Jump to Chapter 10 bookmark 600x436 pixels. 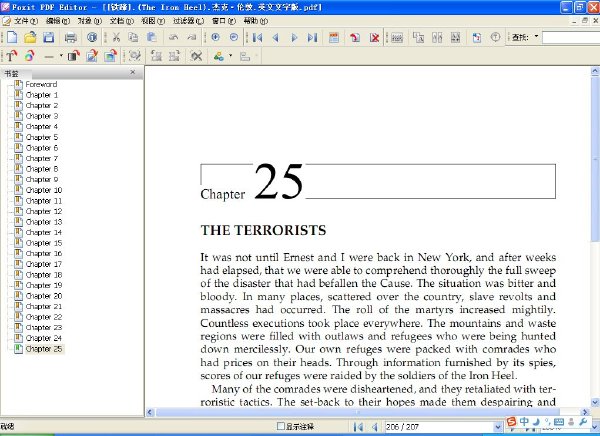[44, 190]
